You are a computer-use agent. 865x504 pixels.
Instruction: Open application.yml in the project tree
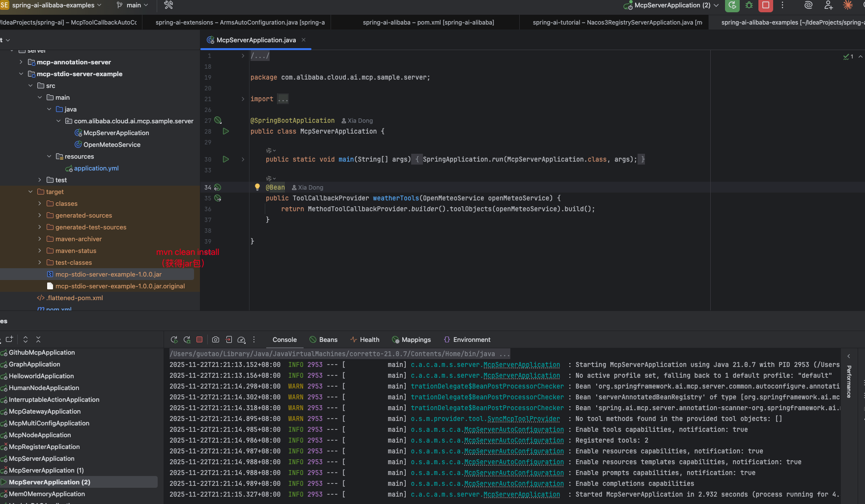pos(96,168)
